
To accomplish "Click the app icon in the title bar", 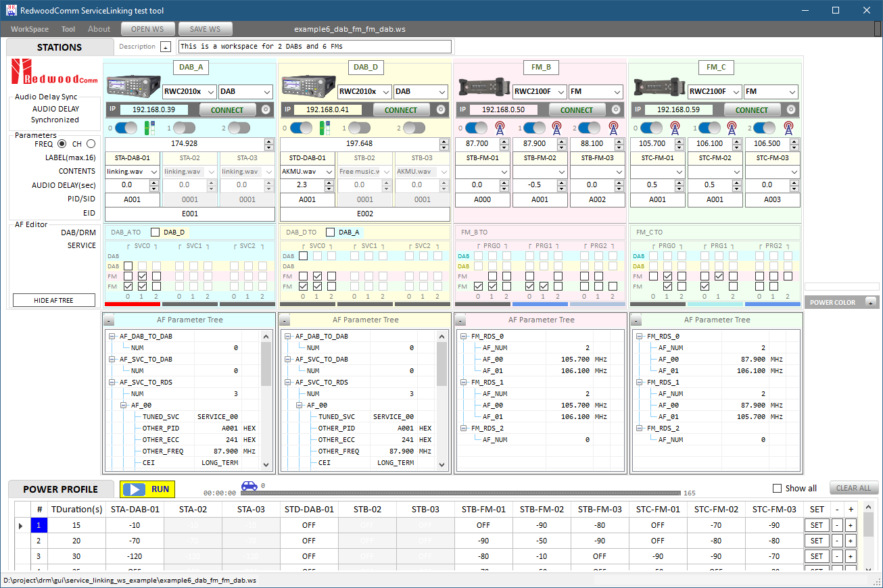I will [10, 10].
